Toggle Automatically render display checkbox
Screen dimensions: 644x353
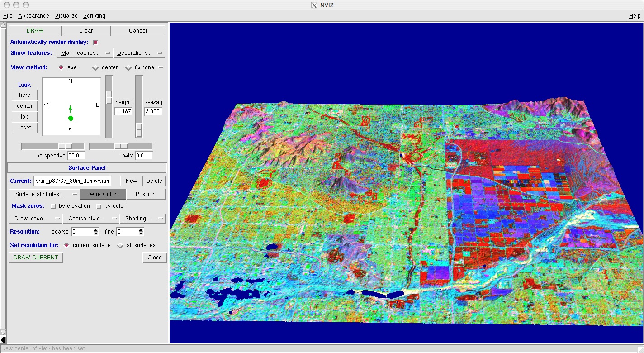coord(95,42)
